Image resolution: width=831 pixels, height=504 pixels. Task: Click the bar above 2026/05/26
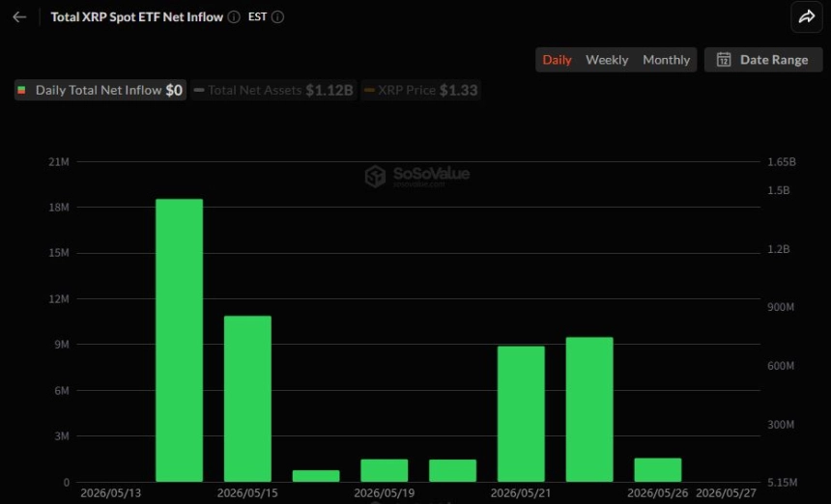[658, 470]
